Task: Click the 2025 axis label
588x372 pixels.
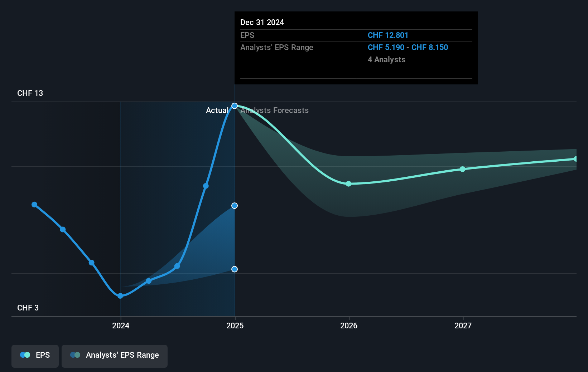Action: 235,325
